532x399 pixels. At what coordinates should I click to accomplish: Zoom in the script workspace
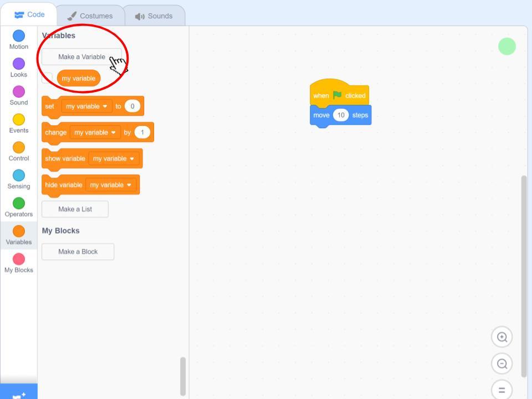tap(502, 337)
